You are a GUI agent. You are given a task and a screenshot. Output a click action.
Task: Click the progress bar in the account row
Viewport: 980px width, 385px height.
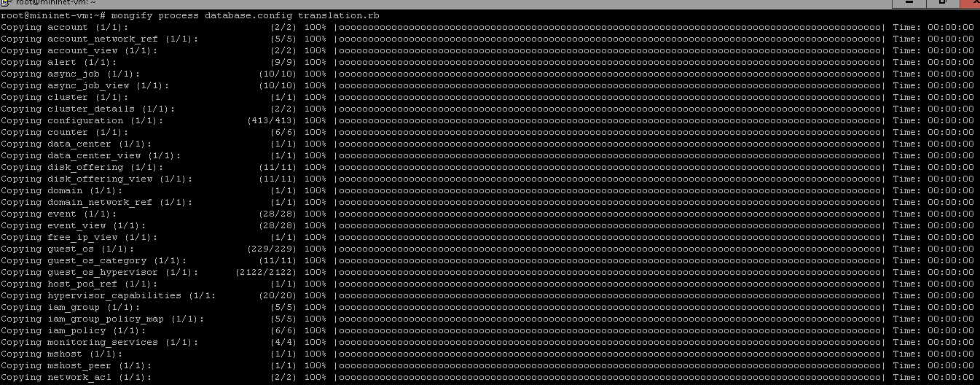click(x=610, y=27)
